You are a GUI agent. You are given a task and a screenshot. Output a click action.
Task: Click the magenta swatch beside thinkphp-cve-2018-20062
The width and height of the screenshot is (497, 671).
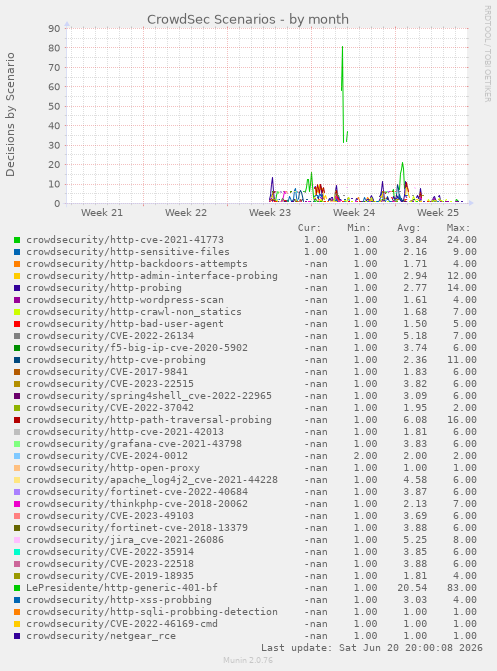coord(17,504)
